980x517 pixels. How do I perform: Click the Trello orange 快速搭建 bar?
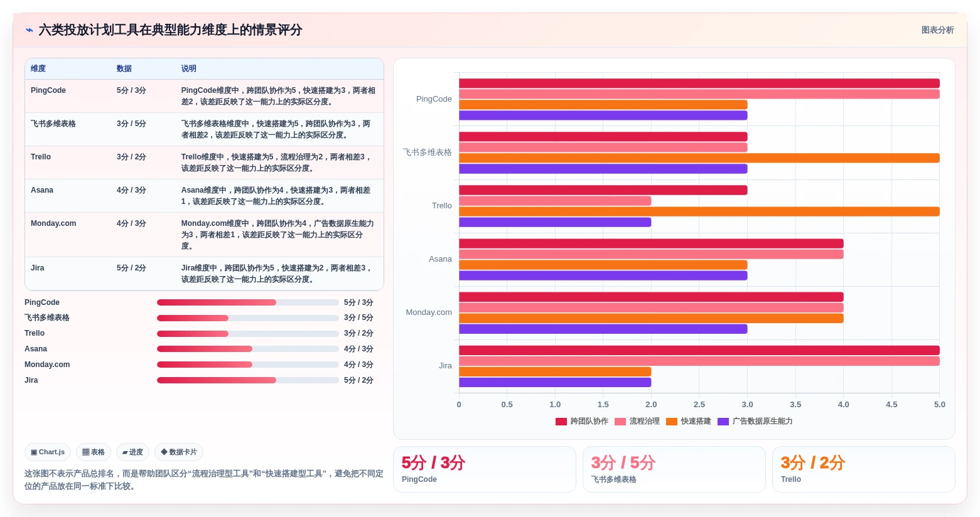pyautogui.click(x=699, y=211)
